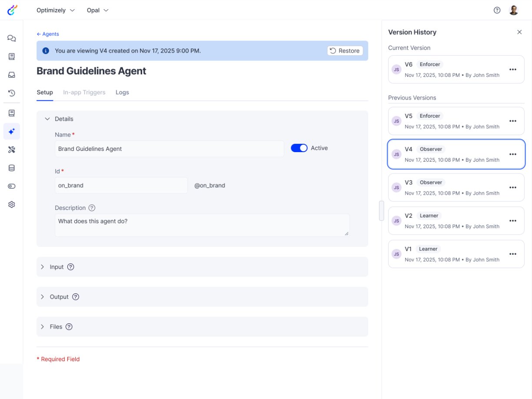
Task: Open the history panel in the sidebar
Action: pos(12,93)
